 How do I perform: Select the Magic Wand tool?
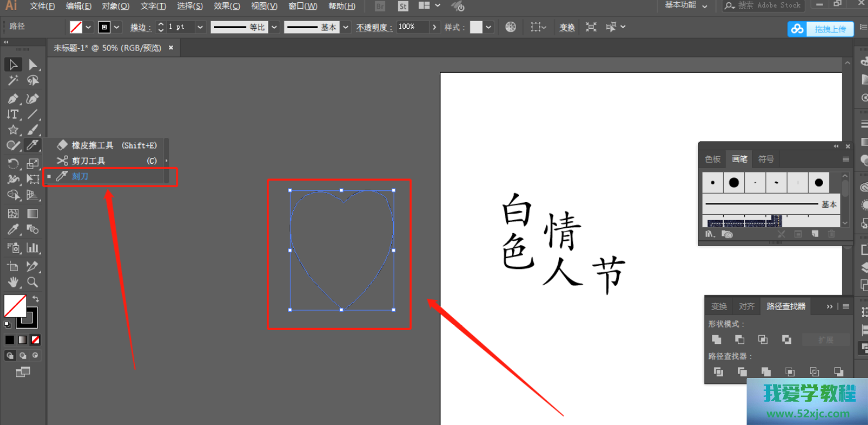pos(13,81)
